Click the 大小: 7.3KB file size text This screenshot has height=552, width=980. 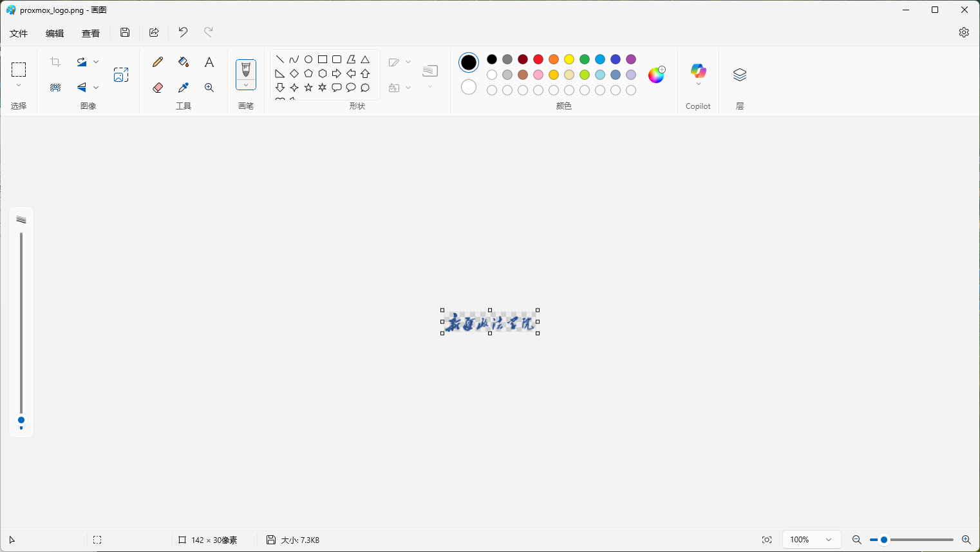pyautogui.click(x=300, y=540)
